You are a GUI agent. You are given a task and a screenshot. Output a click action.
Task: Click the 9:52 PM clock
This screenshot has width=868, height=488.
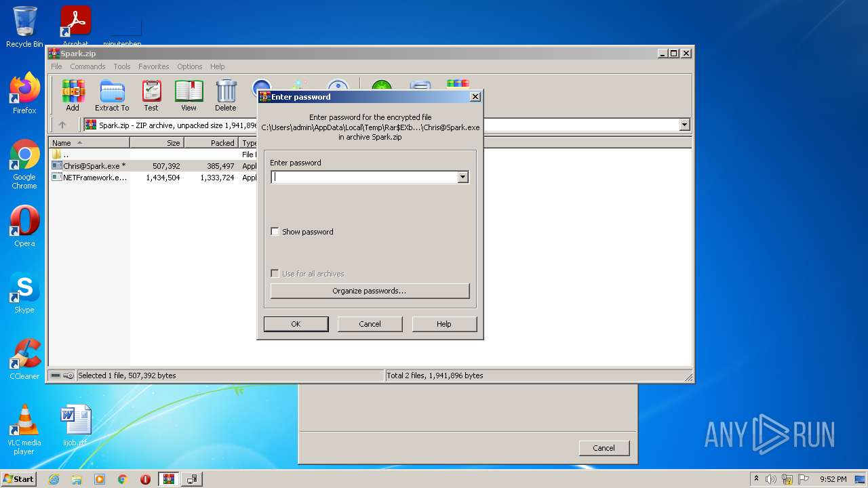pos(833,479)
